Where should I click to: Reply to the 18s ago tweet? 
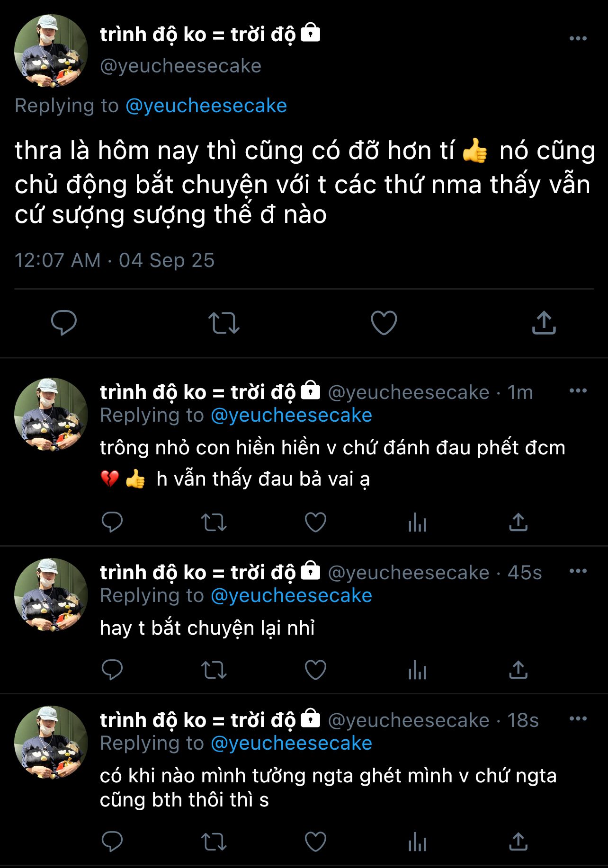[x=112, y=841]
